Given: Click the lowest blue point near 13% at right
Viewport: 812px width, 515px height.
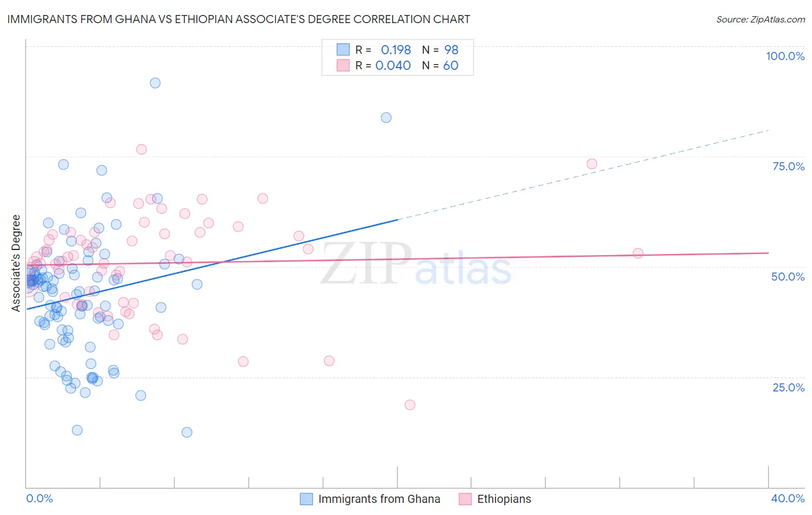Looking at the screenshot, I should pyautogui.click(x=187, y=432).
